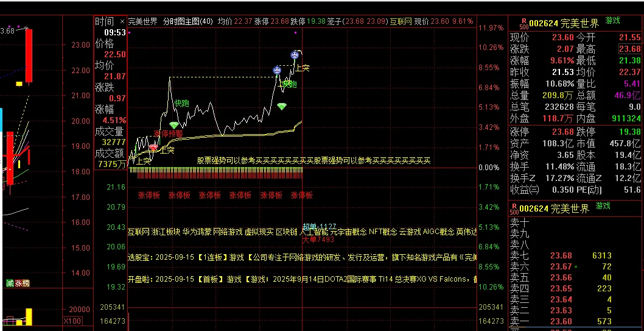Click the red diamond marker beside 上突
This screenshot has height=331, width=644.
(153, 147)
